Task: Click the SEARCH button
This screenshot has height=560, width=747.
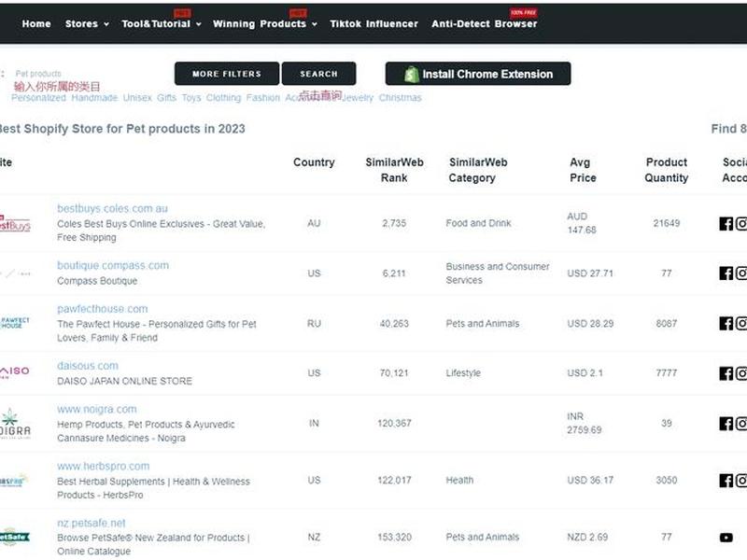Action: (318, 74)
